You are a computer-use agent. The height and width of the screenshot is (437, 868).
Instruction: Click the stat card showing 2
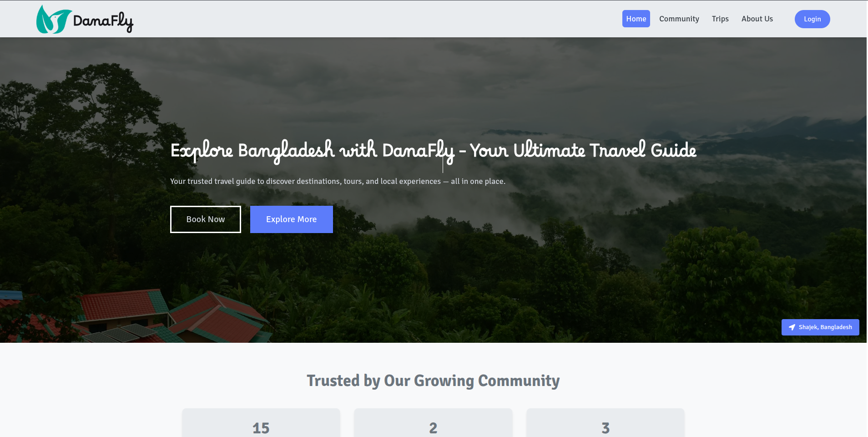[433, 423]
